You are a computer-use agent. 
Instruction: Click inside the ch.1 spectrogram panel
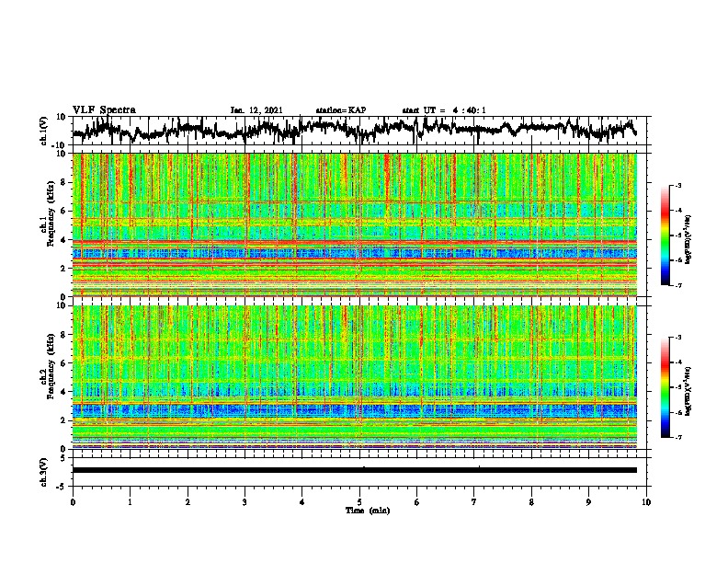pyautogui.click(x=355, y=224)
